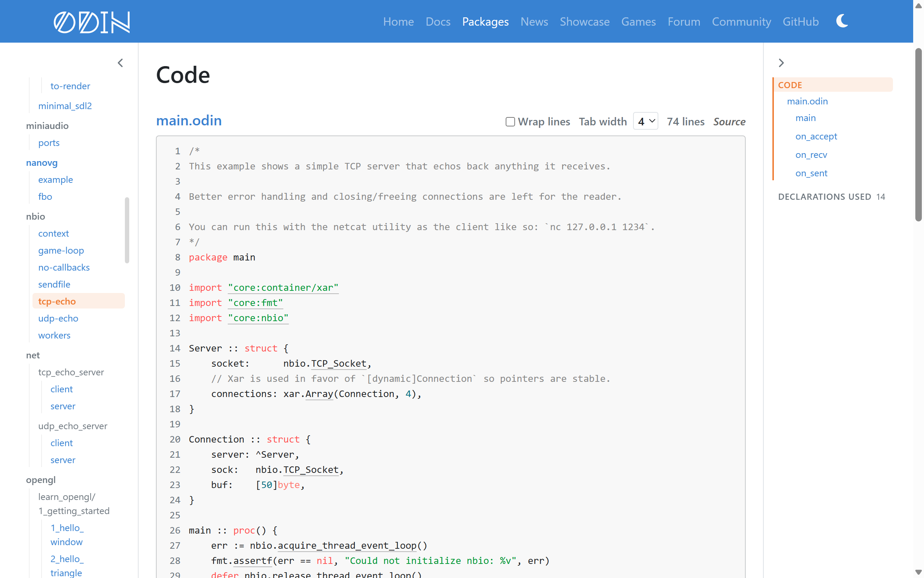This screenshot has width=924, height=578.
Task: Open the Docs menu item
Action: [438, 21]
